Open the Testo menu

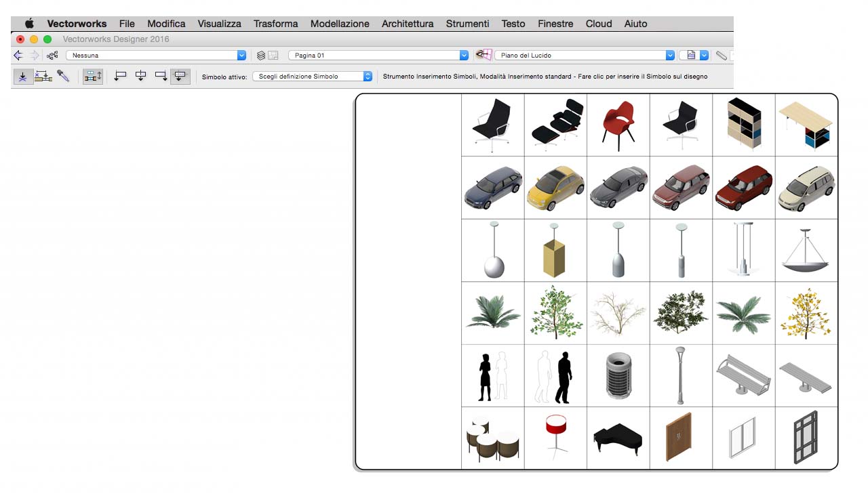pyautogui.click(x=513, y=24)
